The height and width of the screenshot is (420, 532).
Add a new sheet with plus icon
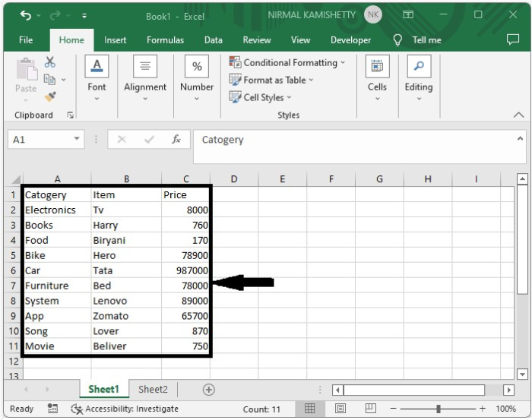[x=209, y=390]
